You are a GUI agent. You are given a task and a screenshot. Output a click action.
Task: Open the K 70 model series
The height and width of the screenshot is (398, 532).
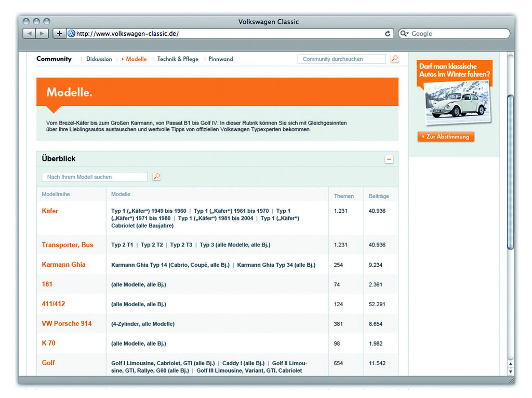pos(48,343)
